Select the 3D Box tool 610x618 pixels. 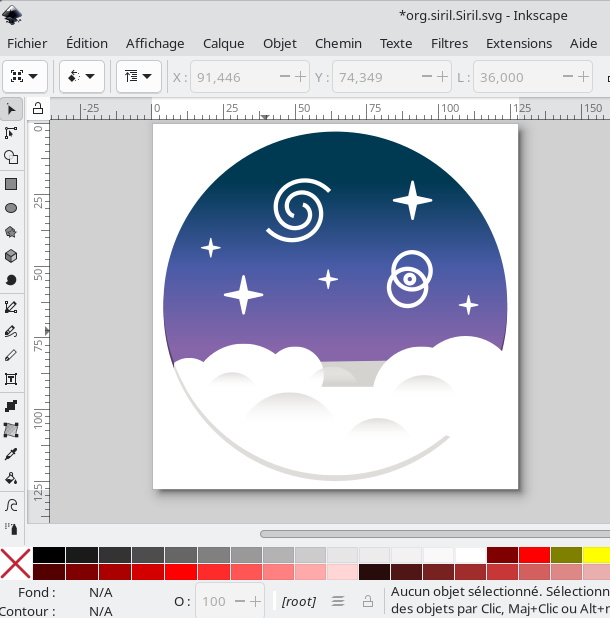[11, 256]
